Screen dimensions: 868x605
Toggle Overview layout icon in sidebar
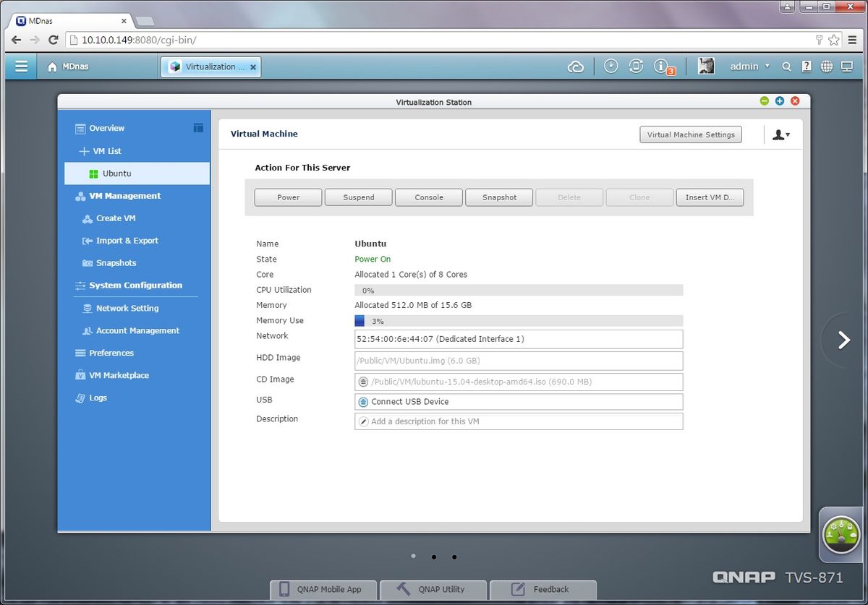pos(198,128)
